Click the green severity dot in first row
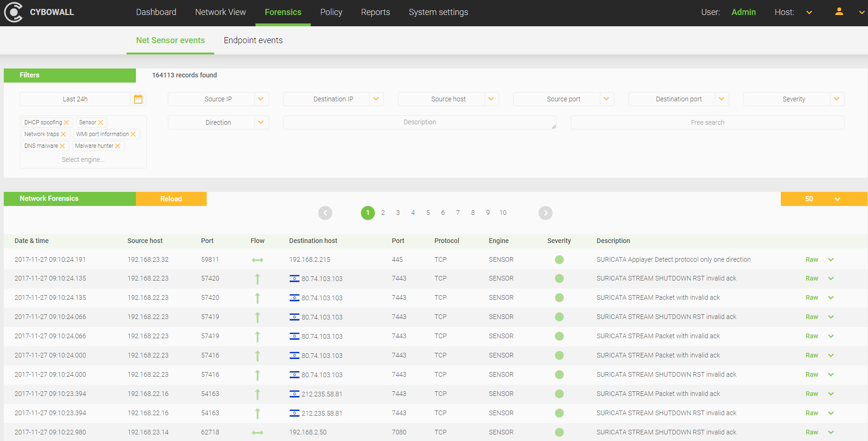 click(x=559, y=259)
